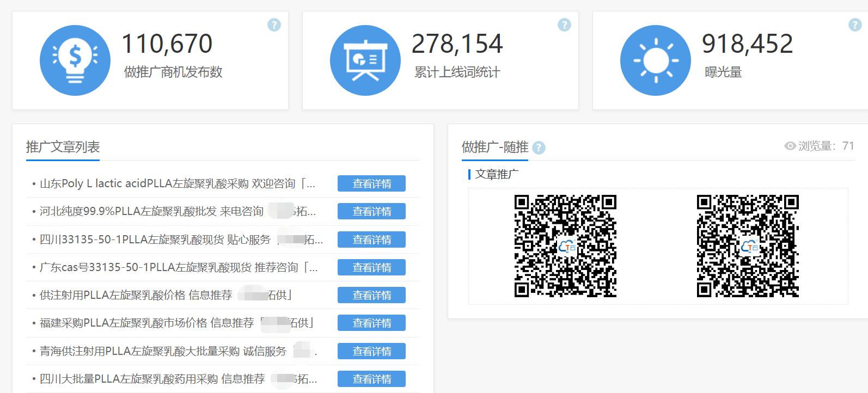Click the right QR code under 文章推广
868x393 pixels.
point(748,246)
